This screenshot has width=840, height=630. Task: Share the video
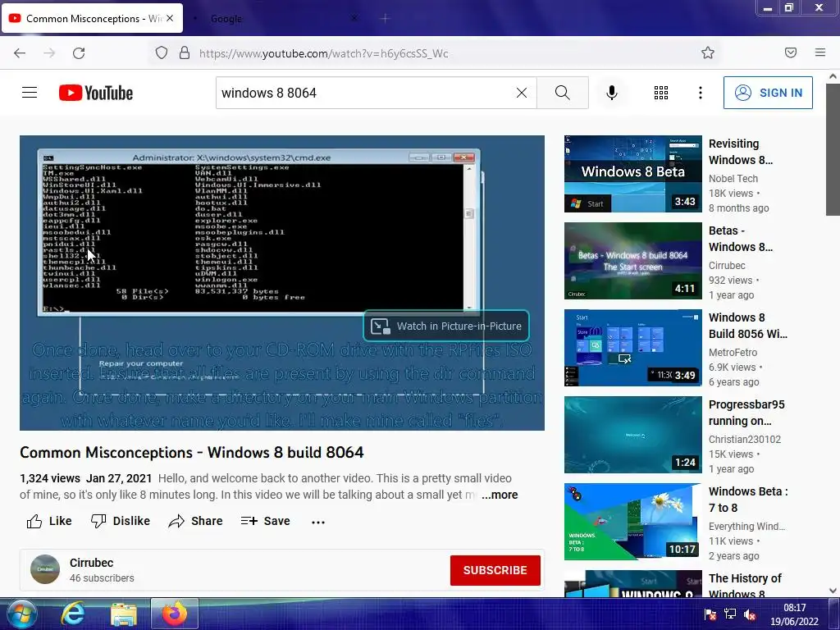(x=195, y=521)
